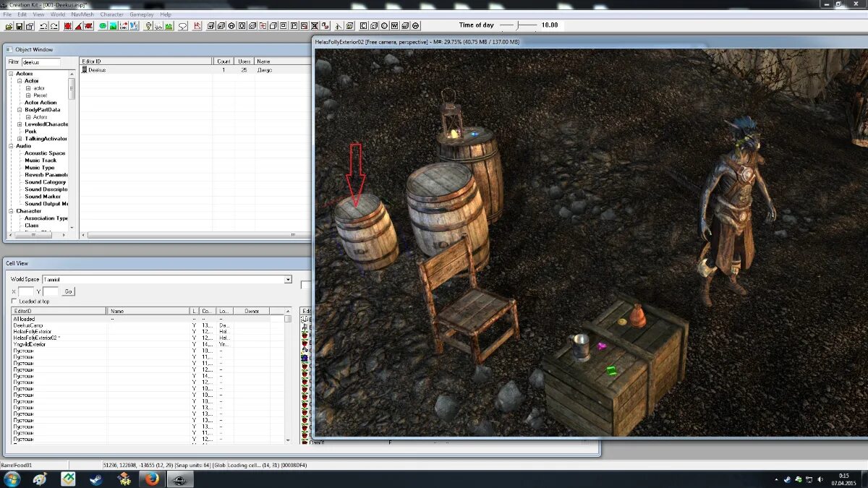Open the World Space dropdown
Screen dimensions: 868x488
(x=288, y=280)
